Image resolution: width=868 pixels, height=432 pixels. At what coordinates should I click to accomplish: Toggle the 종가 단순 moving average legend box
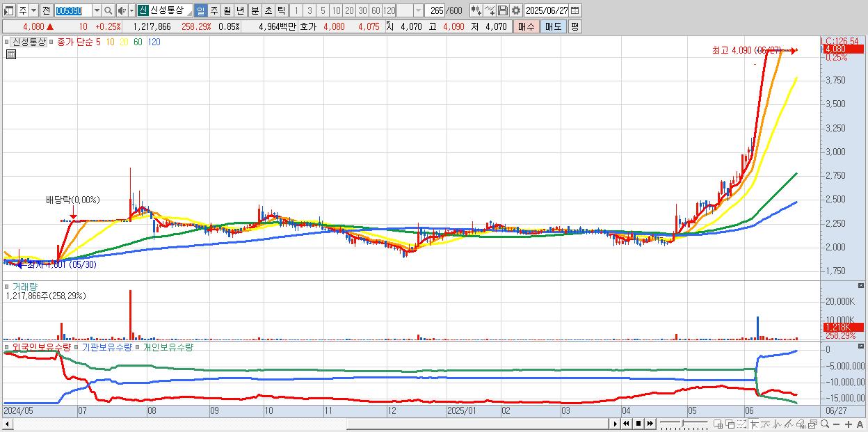pyautogui.click(x=52, y=42)
